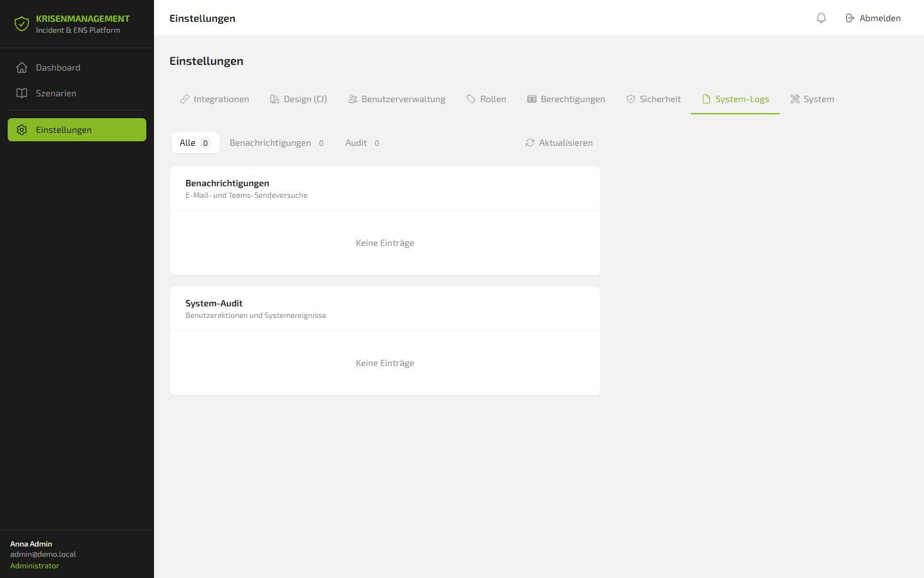Screen dimensions: 924x578
Task: Click the Berechtigungen table icon
Action: pyautogui.click(x=532, y=99)
